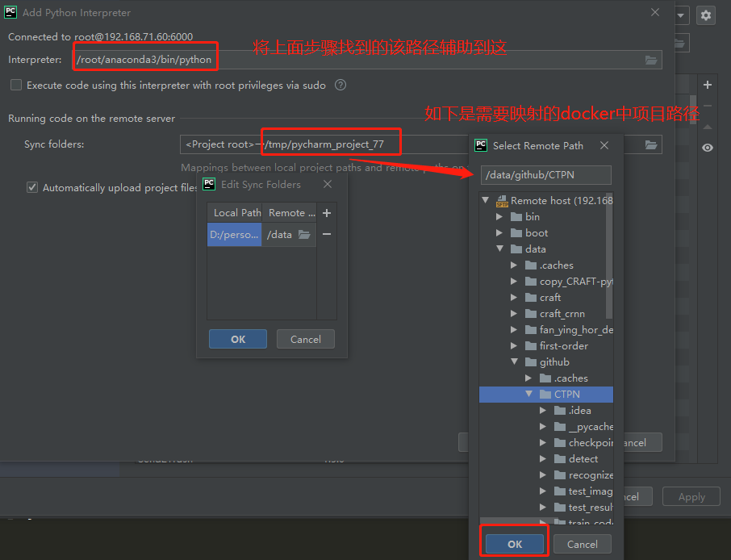Image resolution: width=731 pixels, height=560 pixels.
Task: Collapse the data folder arrow
Action: (499, 249)
